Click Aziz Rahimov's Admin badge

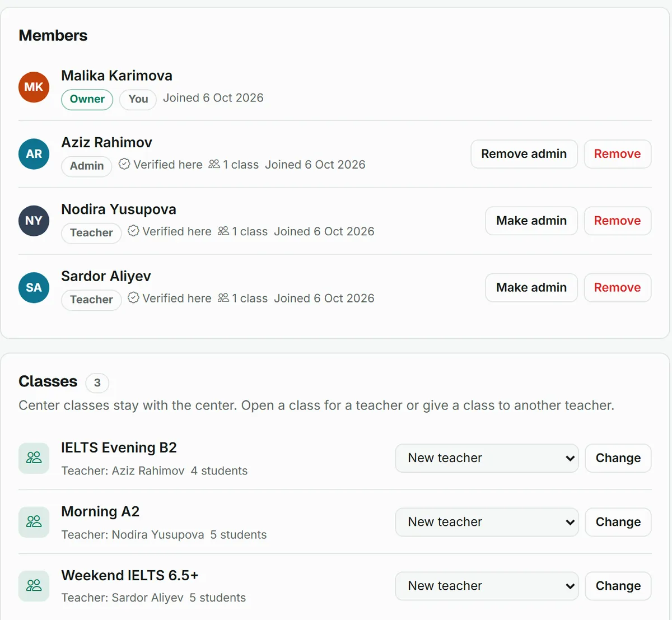pos(87,166)
